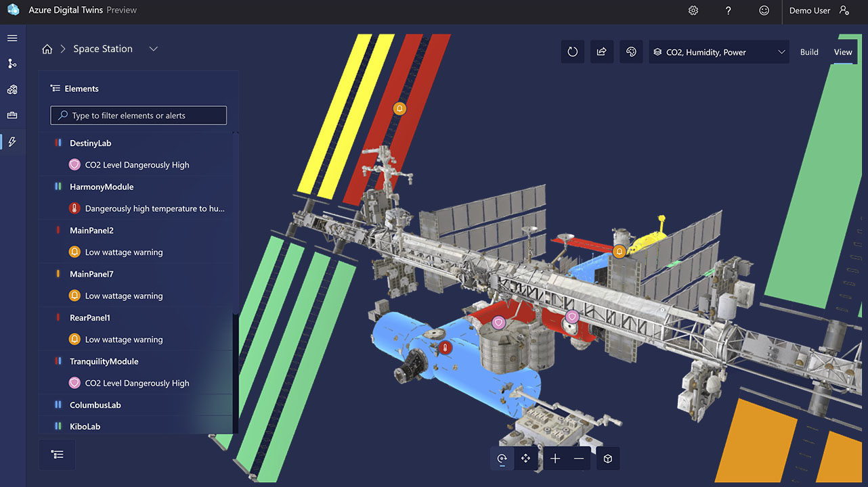Frame the model using the cube icon
Screen dimensions: 868x487
click(x=607, y=458)
